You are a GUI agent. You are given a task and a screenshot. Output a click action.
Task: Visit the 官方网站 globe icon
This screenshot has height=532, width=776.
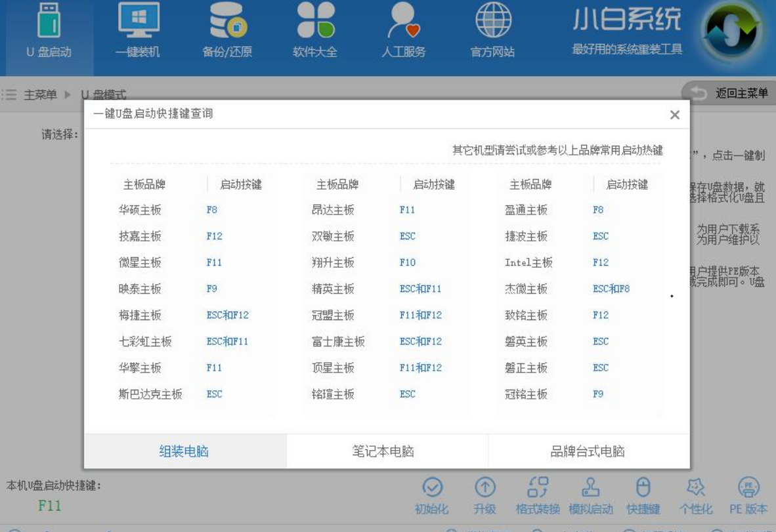(x=493, y=23)
